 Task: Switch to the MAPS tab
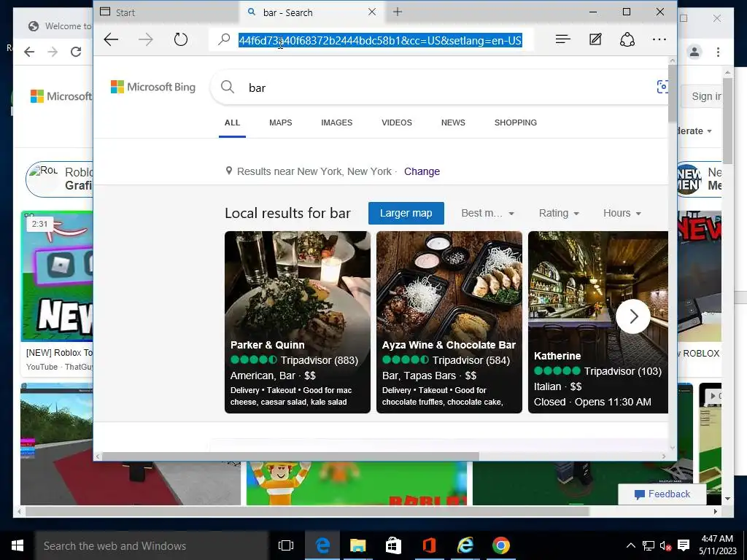click(x=281, y=122)
